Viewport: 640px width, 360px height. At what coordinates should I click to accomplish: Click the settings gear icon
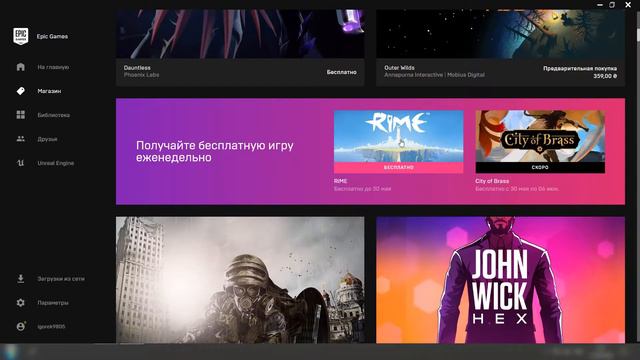(20, 303)
